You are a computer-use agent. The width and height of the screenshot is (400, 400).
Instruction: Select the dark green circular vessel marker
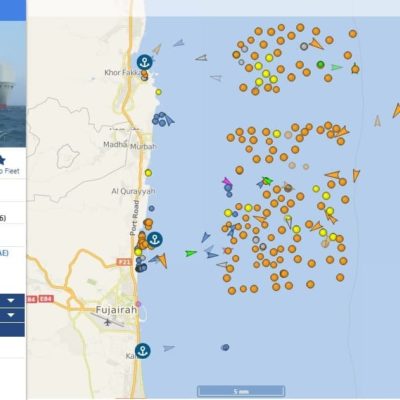point(321,64)
